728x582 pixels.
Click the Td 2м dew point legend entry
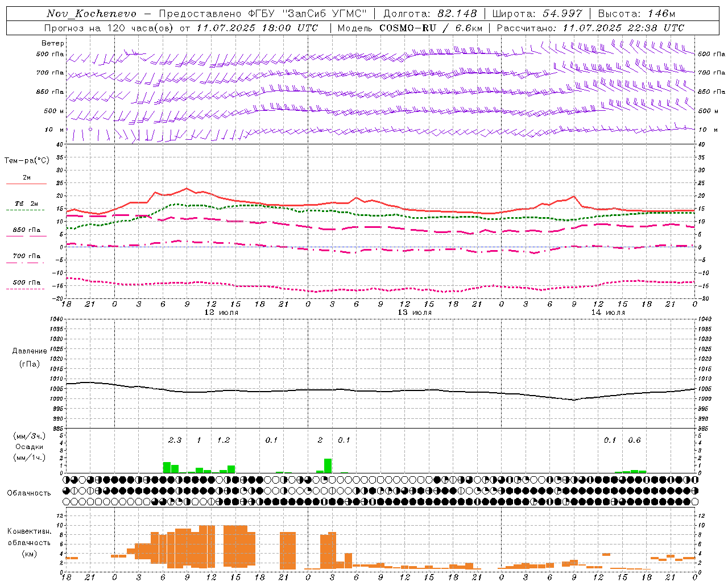point(27,203)
